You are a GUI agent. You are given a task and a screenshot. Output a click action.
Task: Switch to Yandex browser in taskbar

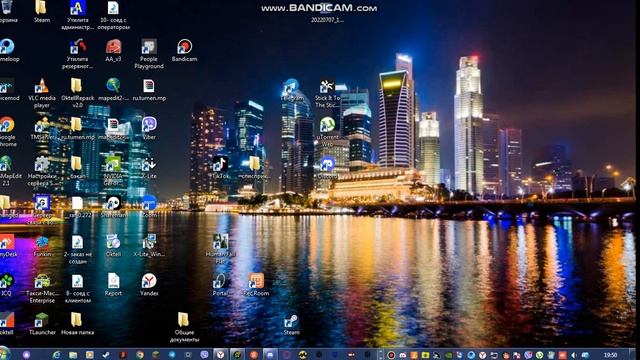(220, 355)
